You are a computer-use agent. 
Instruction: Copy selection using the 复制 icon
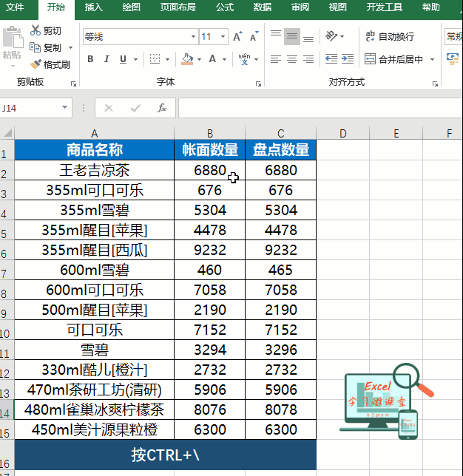click(35, 47)
